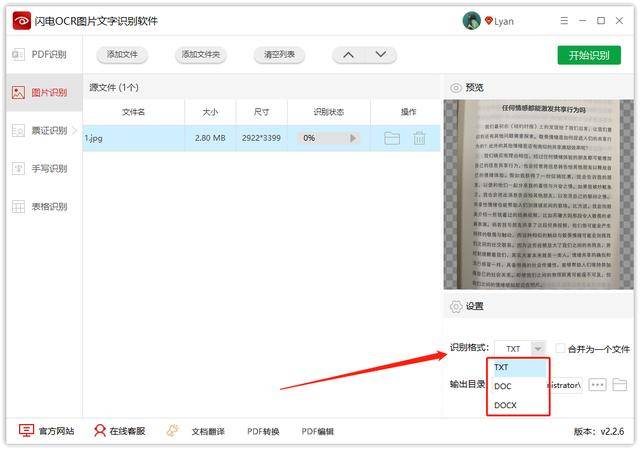
Task: Switch to PDF识别 in the sidebar
Action: coord(40,54)
